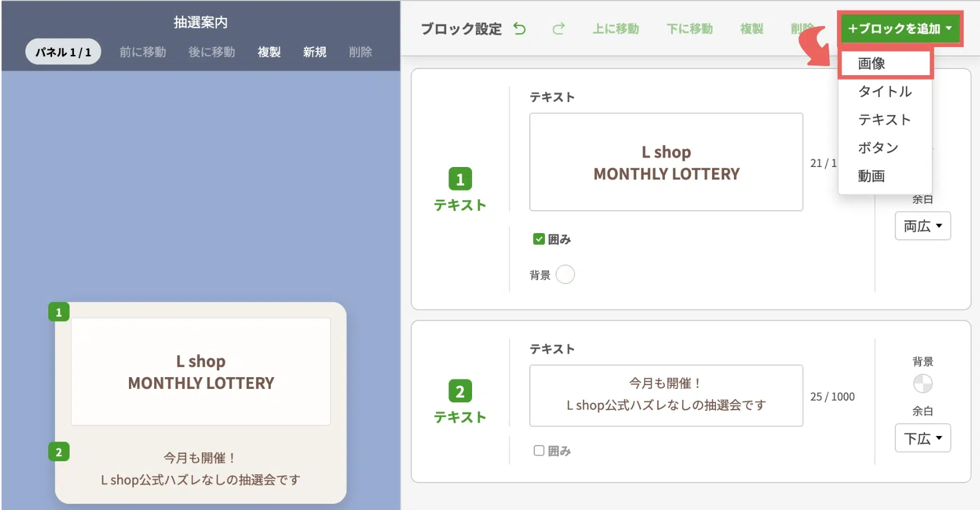Click the undo arrow icon in block settings

click(520, 29)
